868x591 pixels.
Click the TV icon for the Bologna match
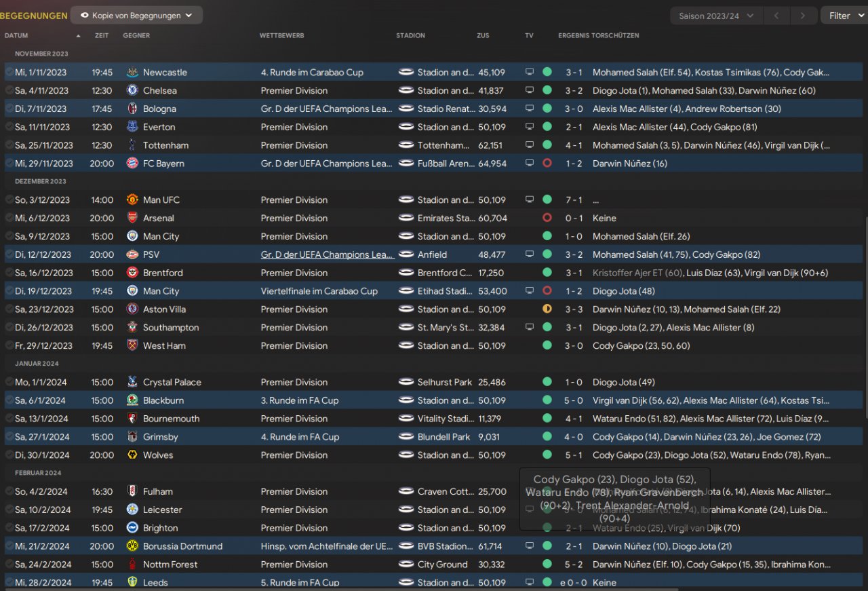[x=530, y=109]
